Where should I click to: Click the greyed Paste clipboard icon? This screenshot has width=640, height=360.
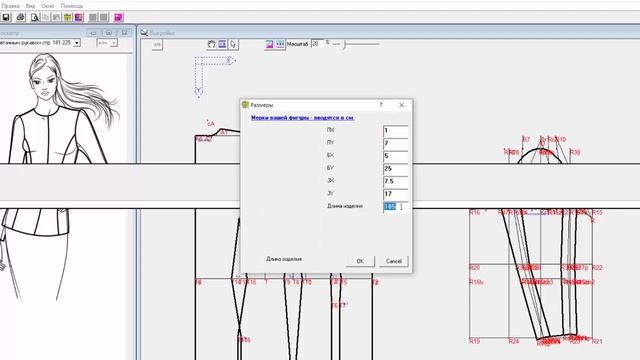point(56,18)
